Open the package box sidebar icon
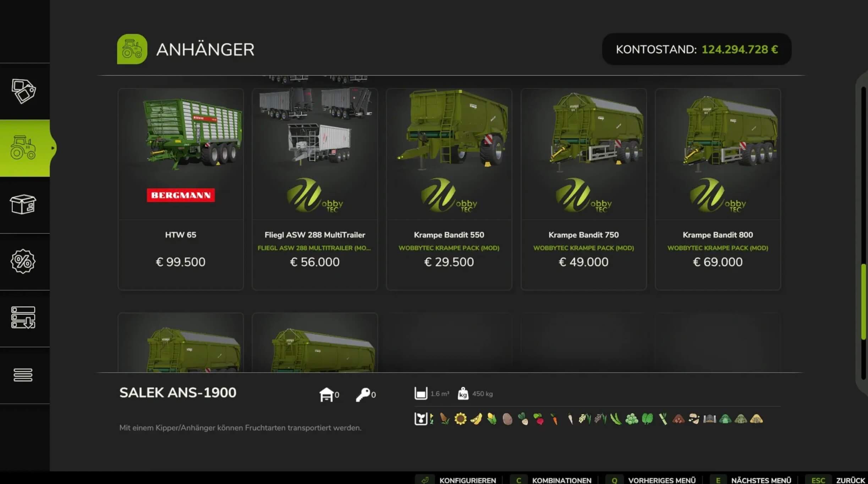The width and height of the screenshot is (868, 484). (23, 204)
